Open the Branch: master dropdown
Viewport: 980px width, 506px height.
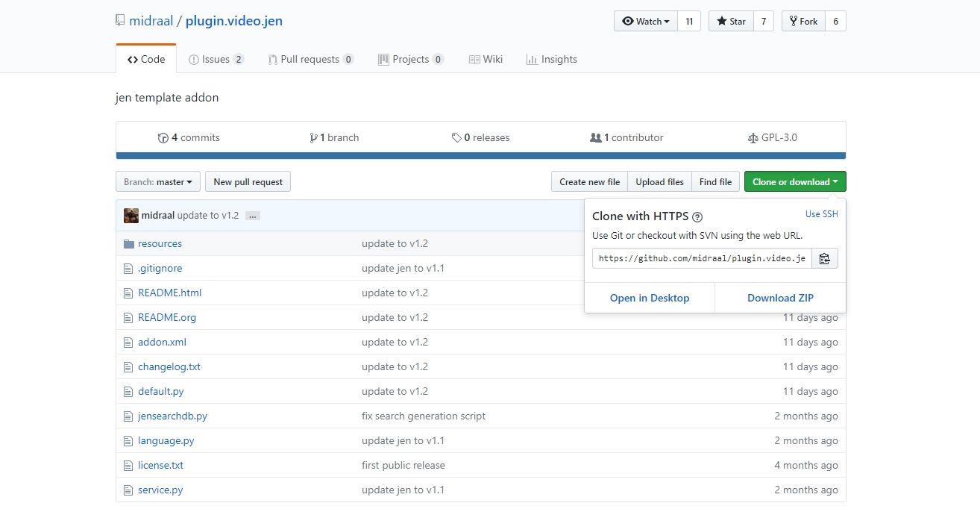[x=158, y=181]
